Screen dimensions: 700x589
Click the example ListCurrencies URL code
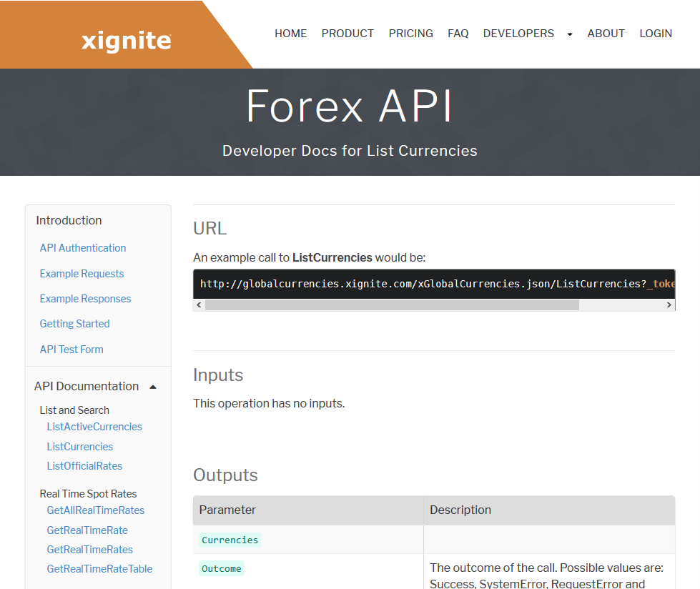(x=434, y=284)
